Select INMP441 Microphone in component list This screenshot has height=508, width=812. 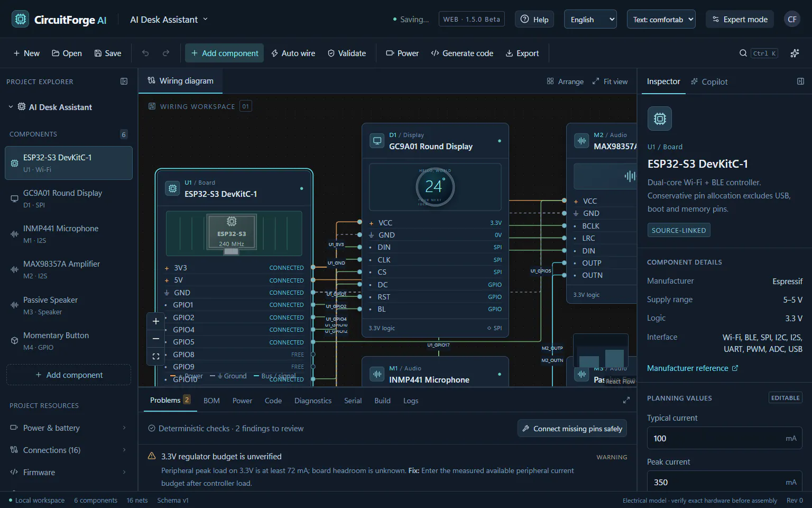[68, 233]
